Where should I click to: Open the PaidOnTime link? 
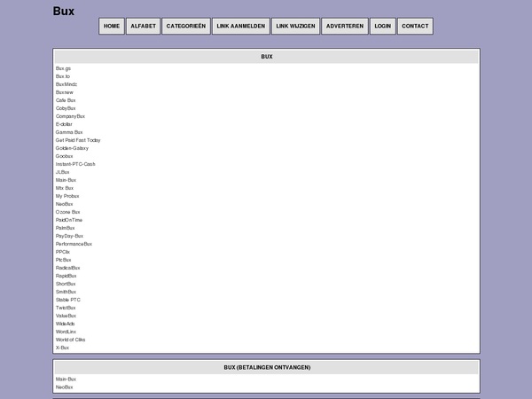(69, 220)
